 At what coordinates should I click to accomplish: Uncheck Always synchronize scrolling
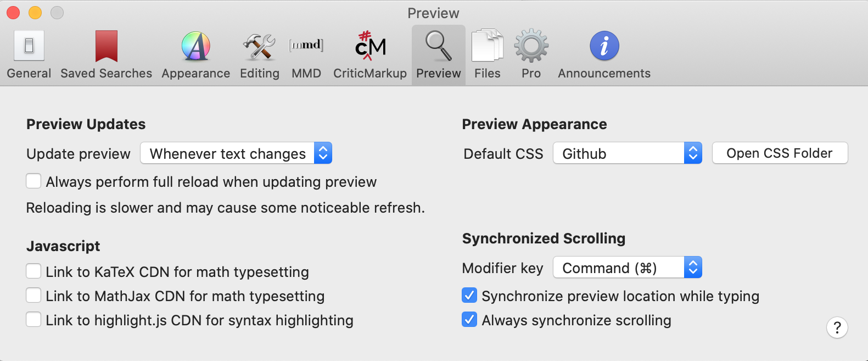pyautogui.click(x=469, y=320)
